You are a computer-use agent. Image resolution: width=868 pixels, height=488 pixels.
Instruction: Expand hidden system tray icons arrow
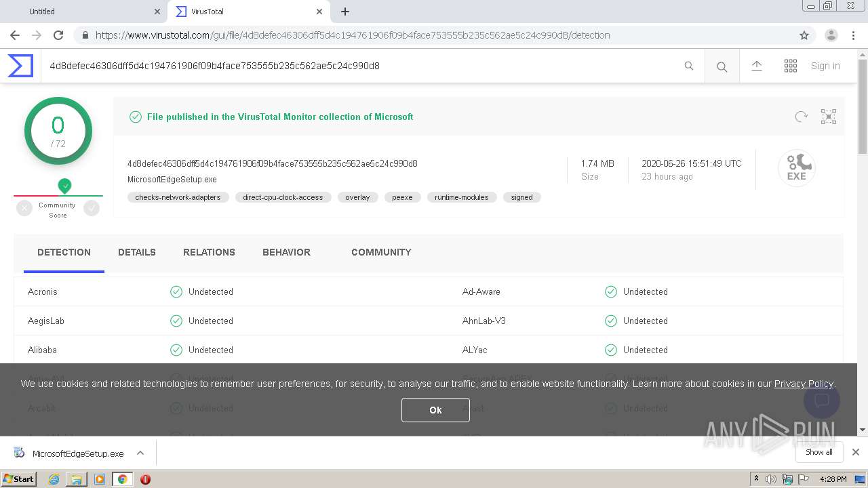tap(757, 479)
